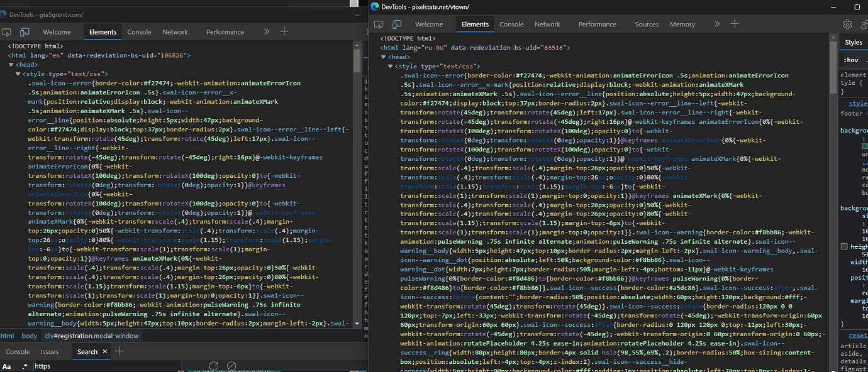Collapse the style node in pixelstate DevTools
The height and width of the screenshot is (372, 868).
[x=391, y=66]
